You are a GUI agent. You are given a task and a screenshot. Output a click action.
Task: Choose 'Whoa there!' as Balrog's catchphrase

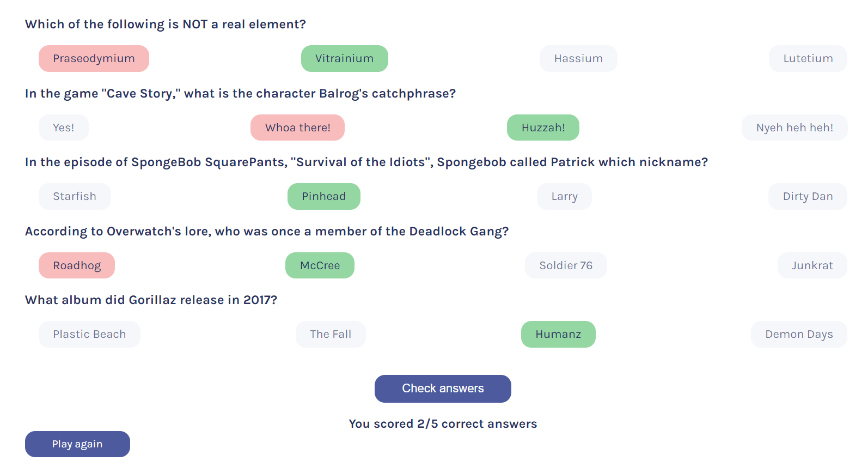[x=297, y=127]
